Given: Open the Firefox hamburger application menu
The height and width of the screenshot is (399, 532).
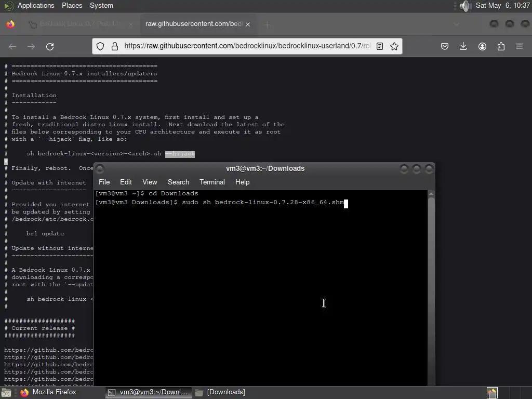Looking at the screenshot, I should (519, 46).
